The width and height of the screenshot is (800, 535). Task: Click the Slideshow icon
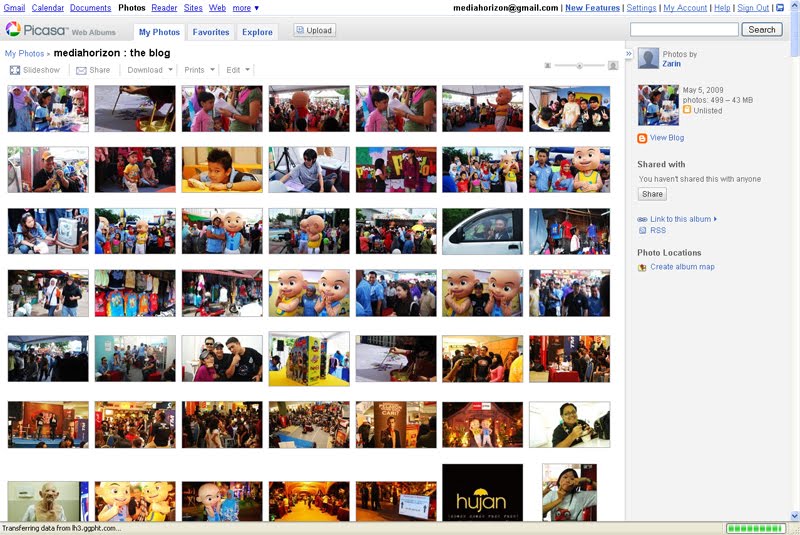coord(15,70)
